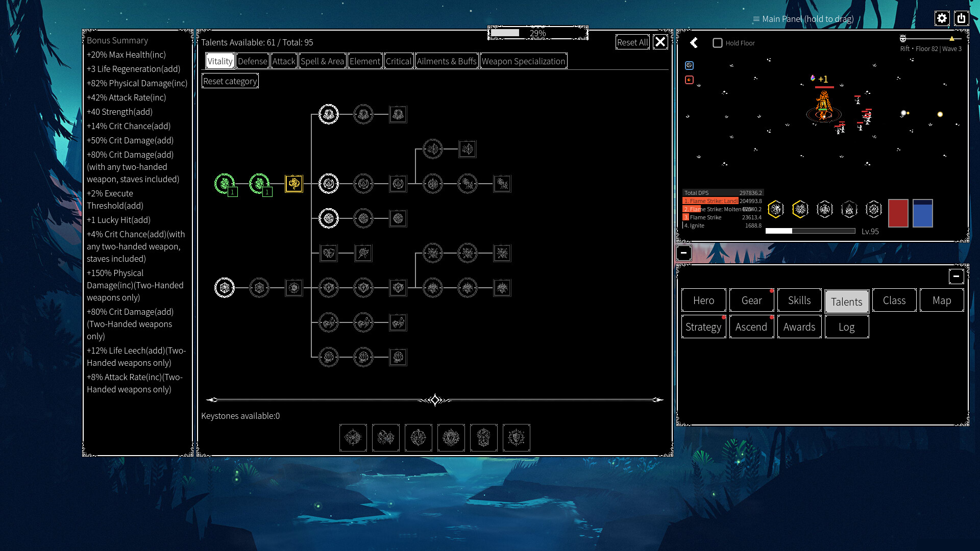The width and height of the screenshot is (980, 551).
Task: Open the Map menu button
Action: pos(942,300)
